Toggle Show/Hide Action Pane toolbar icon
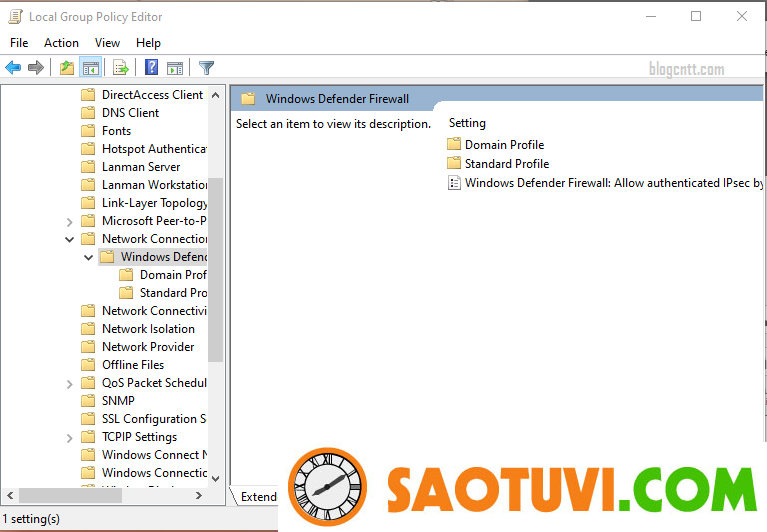 click(x=175, y=68)
